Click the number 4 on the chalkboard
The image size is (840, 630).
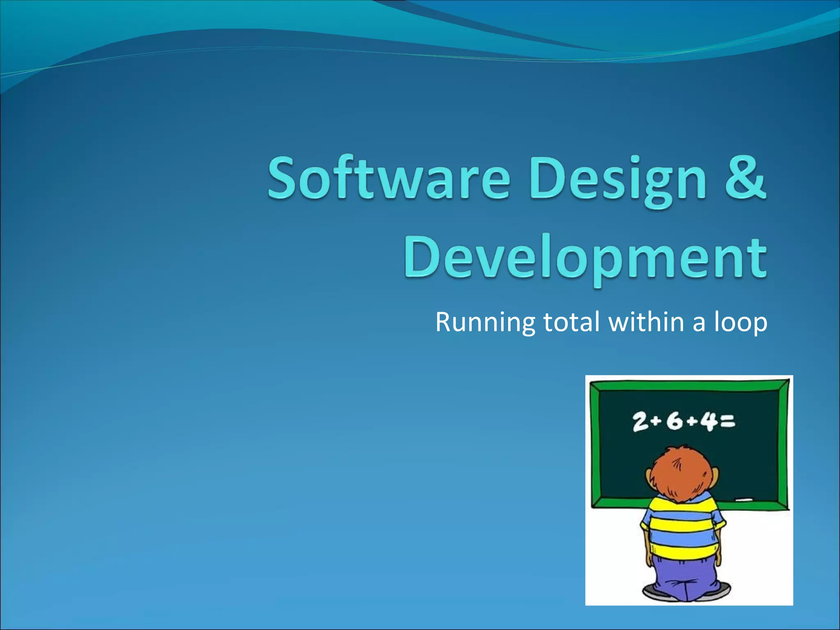(x=709, y=422)
